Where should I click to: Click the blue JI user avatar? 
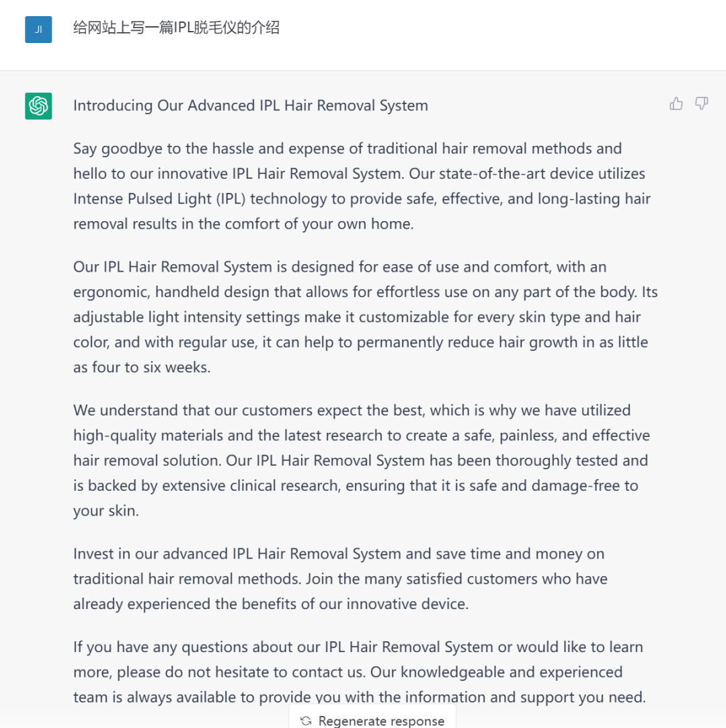pyautogui.click(x=38, y=29)
